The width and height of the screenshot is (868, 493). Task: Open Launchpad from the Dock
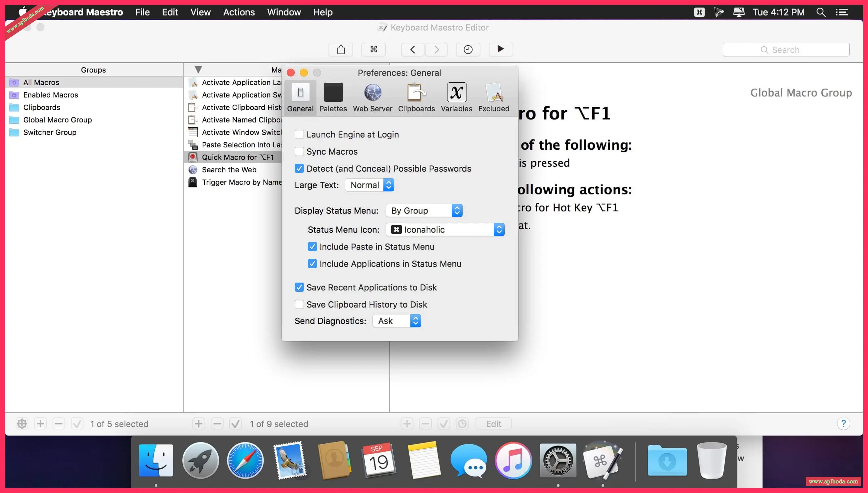pyautogui.click(x=200, y=461)
